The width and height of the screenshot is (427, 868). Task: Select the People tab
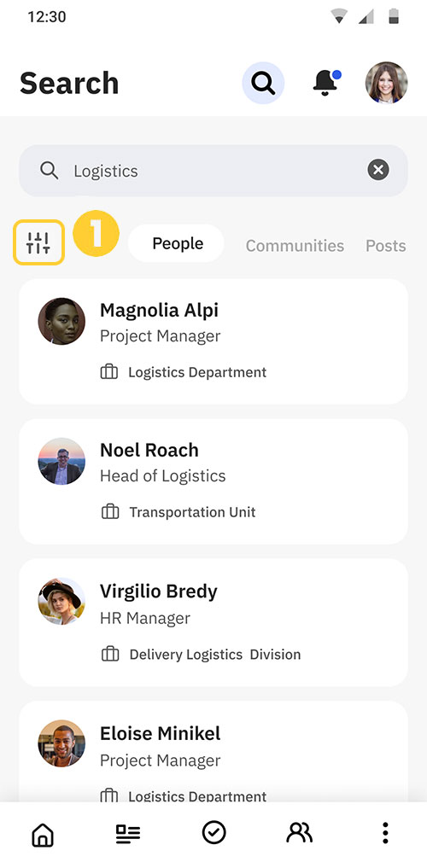pos(176,243)
